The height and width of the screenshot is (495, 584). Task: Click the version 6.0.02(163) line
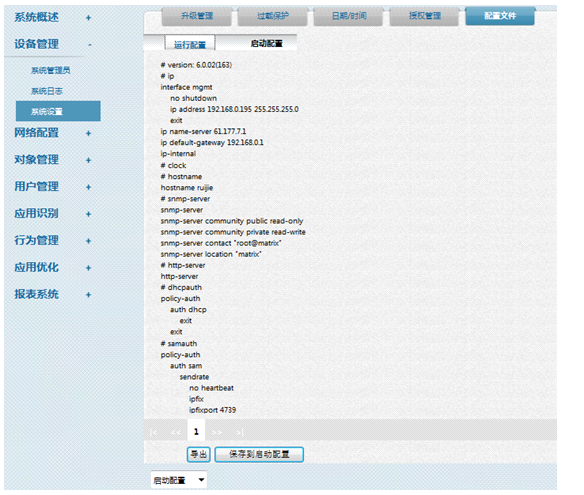click(x=196, y=65)
